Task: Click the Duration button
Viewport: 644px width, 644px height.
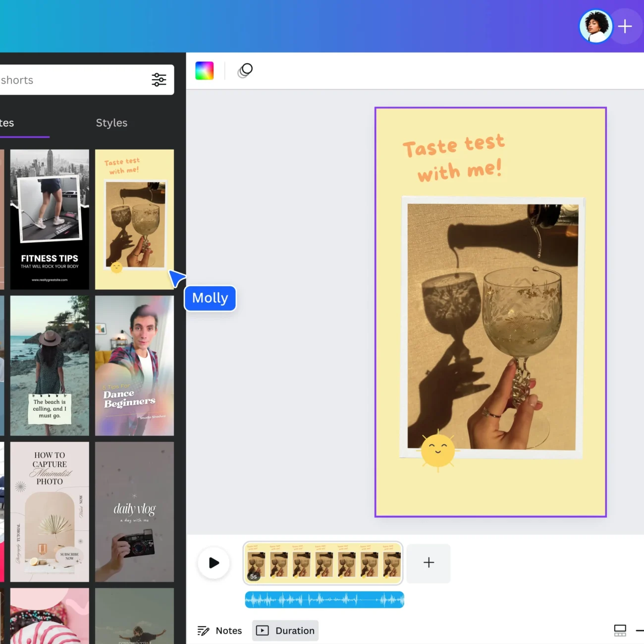Action: click(x=285, y=631)
